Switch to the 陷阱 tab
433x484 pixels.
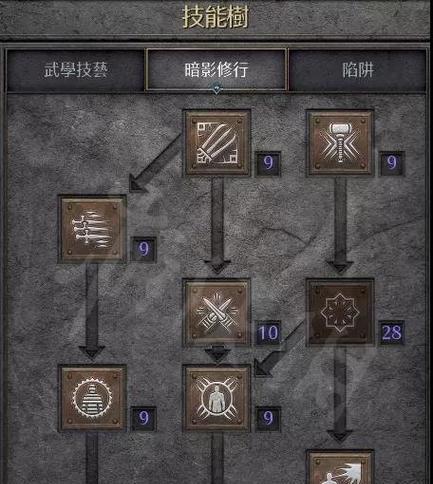click(358, 70)
